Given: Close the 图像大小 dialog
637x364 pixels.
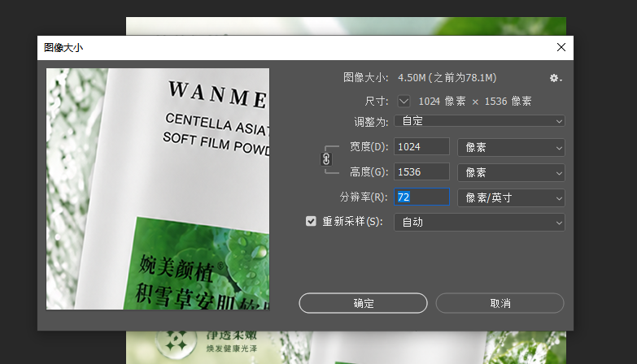Looking at the screenshot, I should pos(561,47).
